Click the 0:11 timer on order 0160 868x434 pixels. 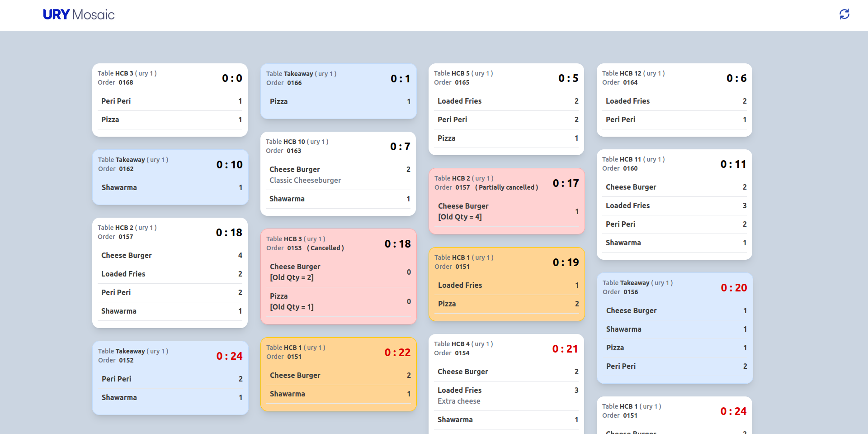[x=733, y=164]
